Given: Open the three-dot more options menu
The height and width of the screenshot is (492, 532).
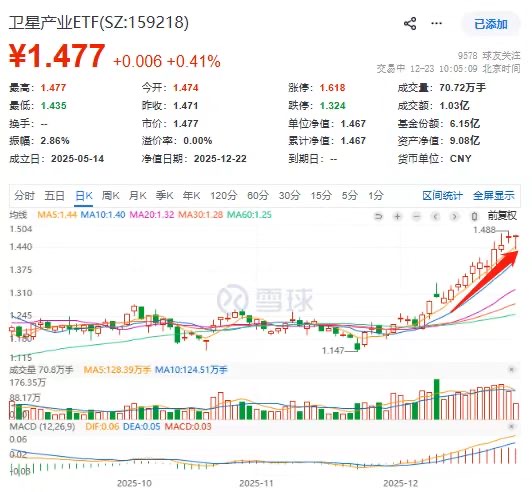Looking at the screenshot, I should click(436, 23).
